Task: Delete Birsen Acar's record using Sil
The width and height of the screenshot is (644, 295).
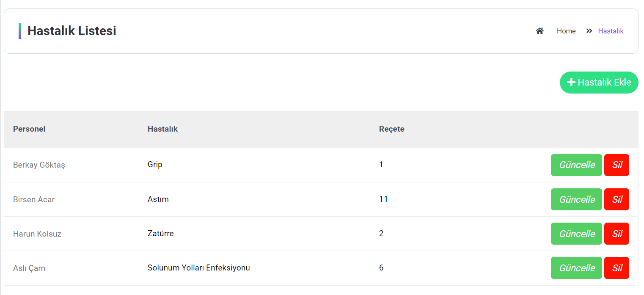Action: click(616, 199)
